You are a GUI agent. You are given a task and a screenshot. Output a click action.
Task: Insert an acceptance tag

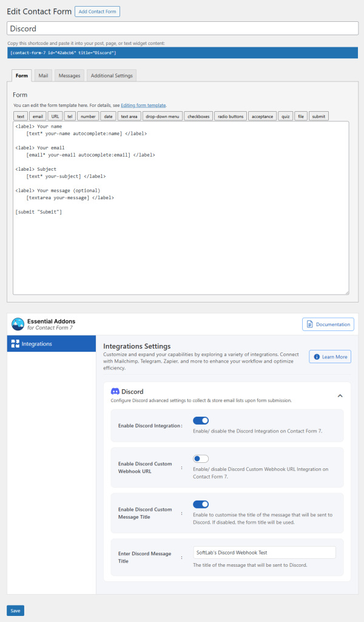262,116
